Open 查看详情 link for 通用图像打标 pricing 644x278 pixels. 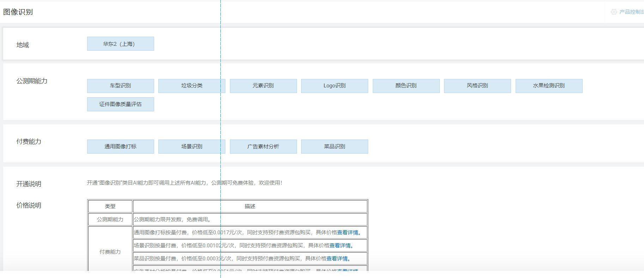click(347, 233)
